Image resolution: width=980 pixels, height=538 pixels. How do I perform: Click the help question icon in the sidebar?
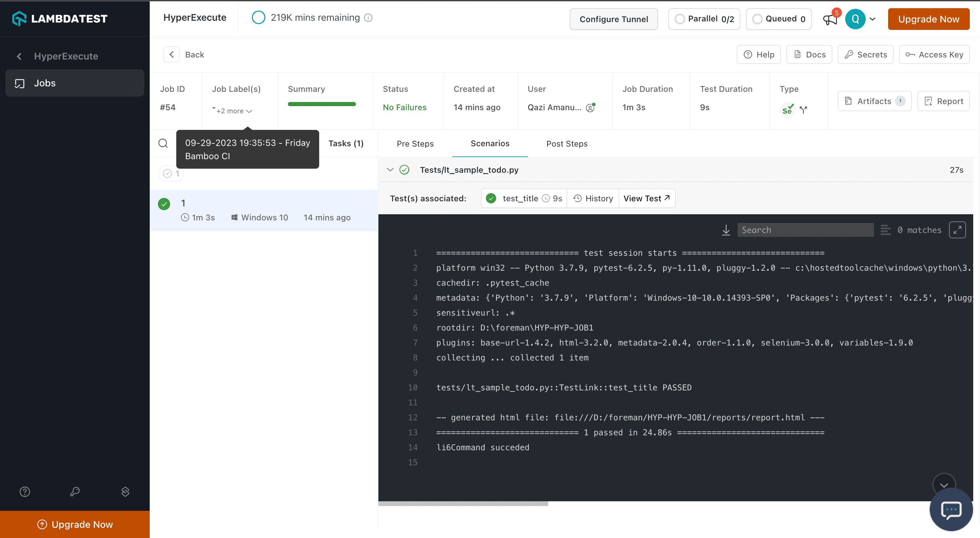(25, 492)
